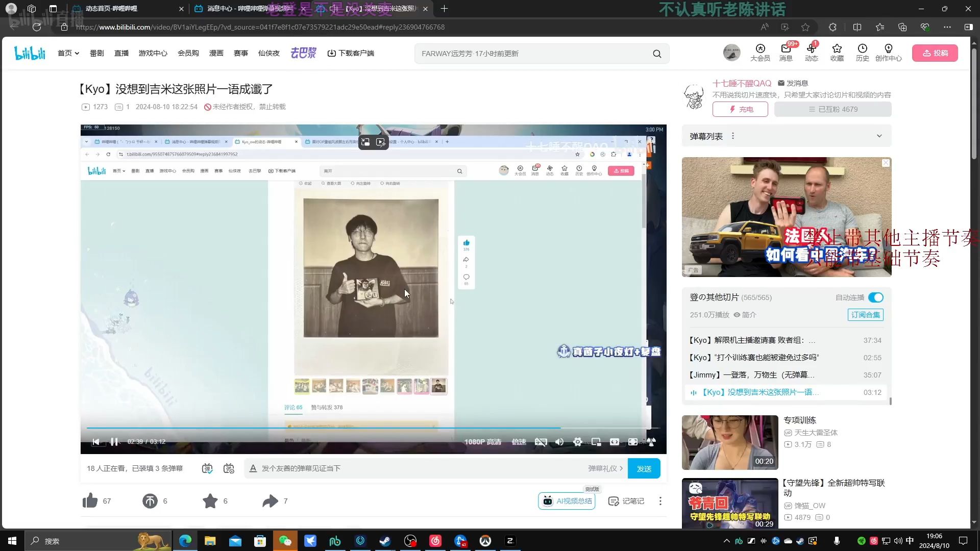Image resolution: width=980 pixels, height=551 pixels.
Task: Open the 创作中心 creator center icon
Action: click(x=888, y=53)
